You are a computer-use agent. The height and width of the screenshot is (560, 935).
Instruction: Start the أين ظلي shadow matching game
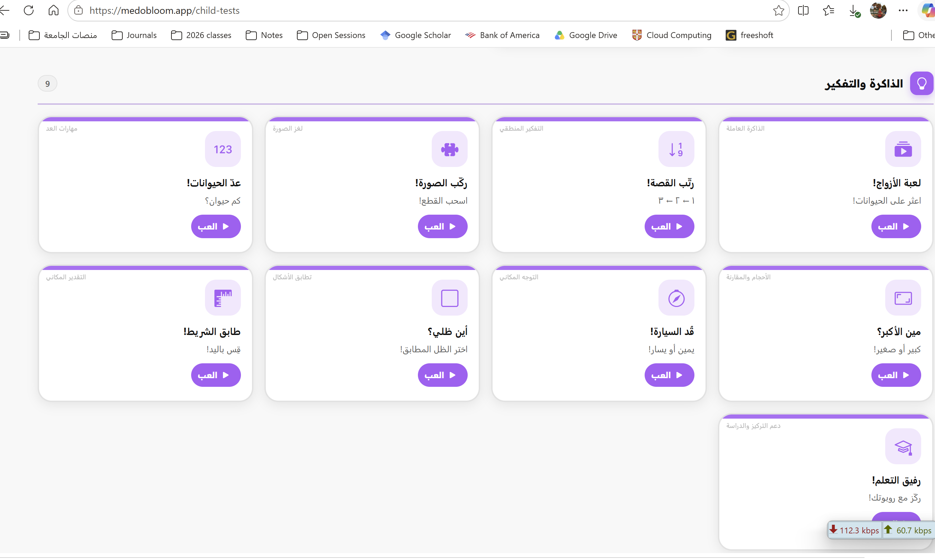442,375
